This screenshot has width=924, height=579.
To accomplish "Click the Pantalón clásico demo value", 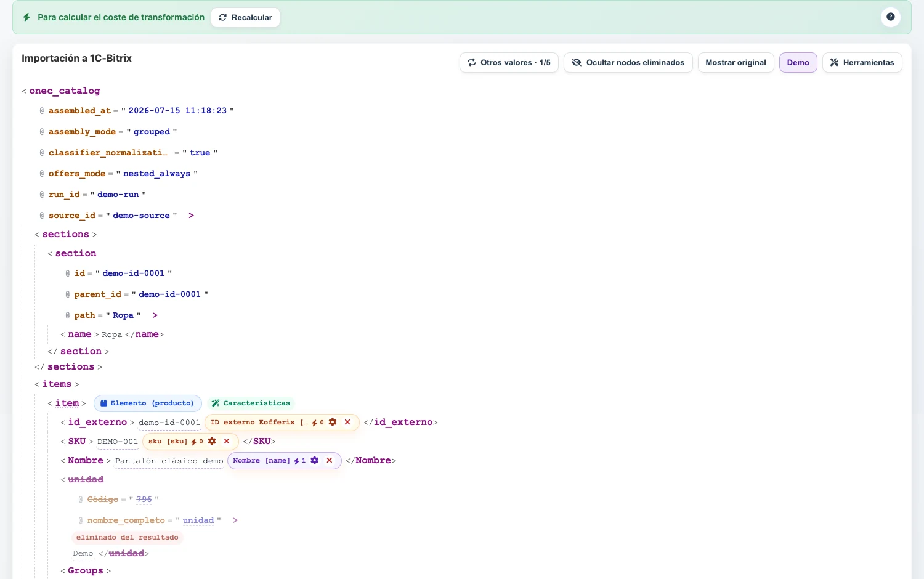I will (169, 461).
